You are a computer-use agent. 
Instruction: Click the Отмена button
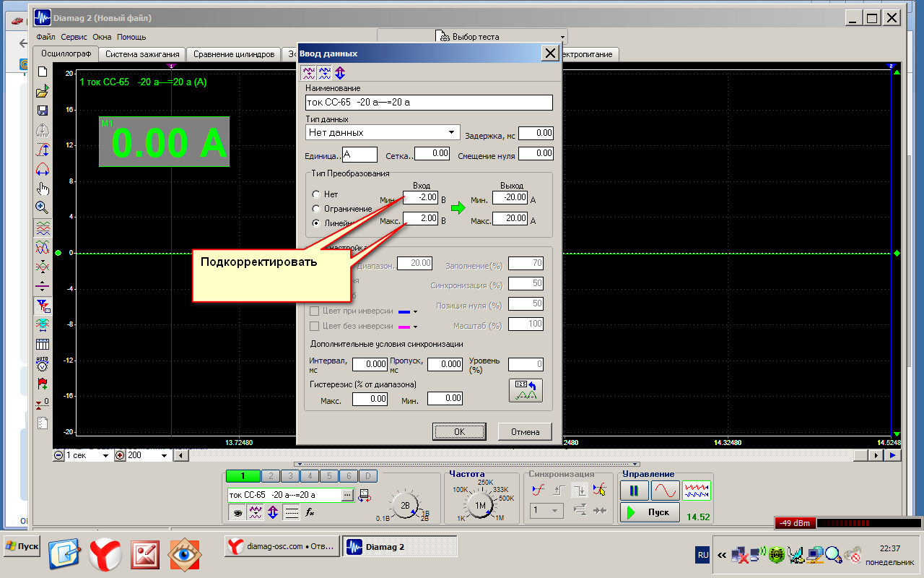tap(526, 431)
